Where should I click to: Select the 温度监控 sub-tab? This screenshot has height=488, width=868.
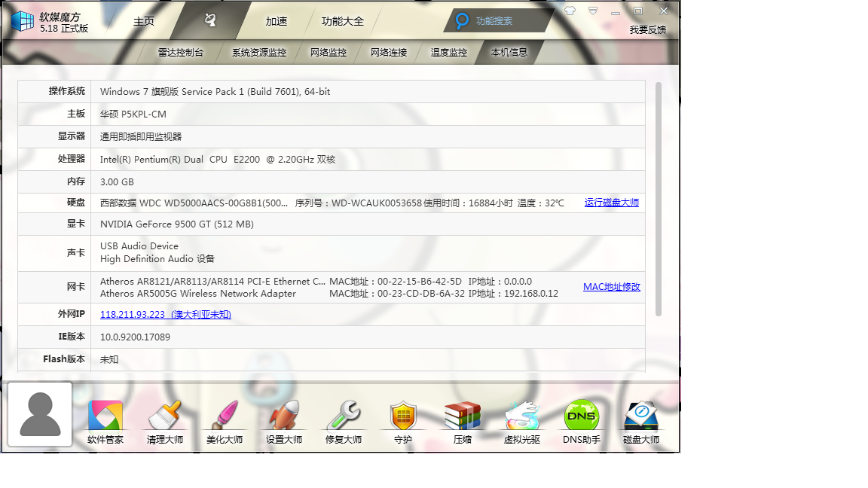448,53
